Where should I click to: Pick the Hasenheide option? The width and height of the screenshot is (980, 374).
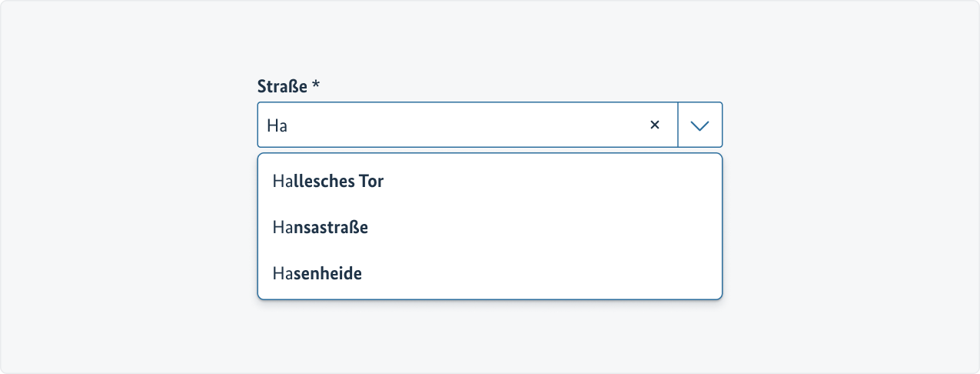point(317,273)
